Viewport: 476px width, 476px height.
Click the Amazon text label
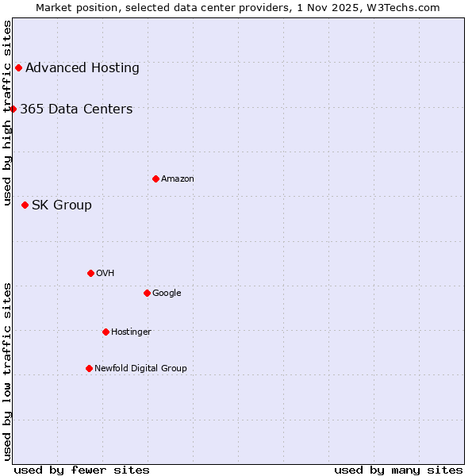(178, 178)
